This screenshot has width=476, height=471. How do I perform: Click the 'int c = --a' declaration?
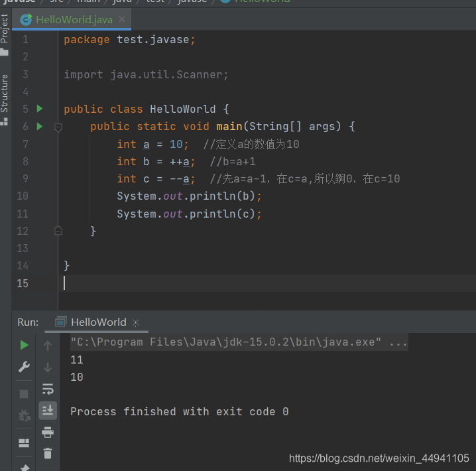click(x=156, y=179)
